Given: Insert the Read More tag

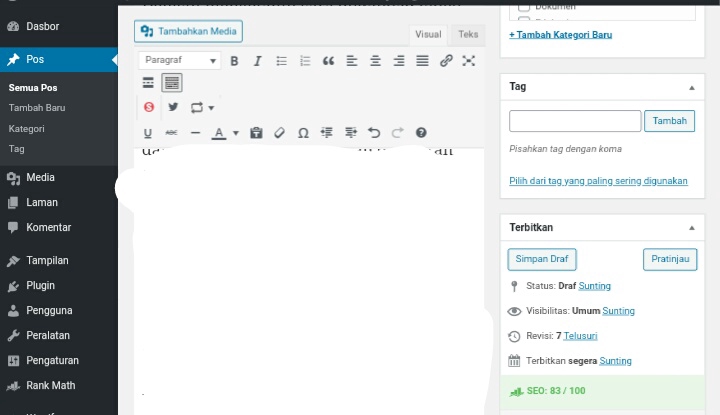Looking at the screenshot, I should tap(148, 83).
